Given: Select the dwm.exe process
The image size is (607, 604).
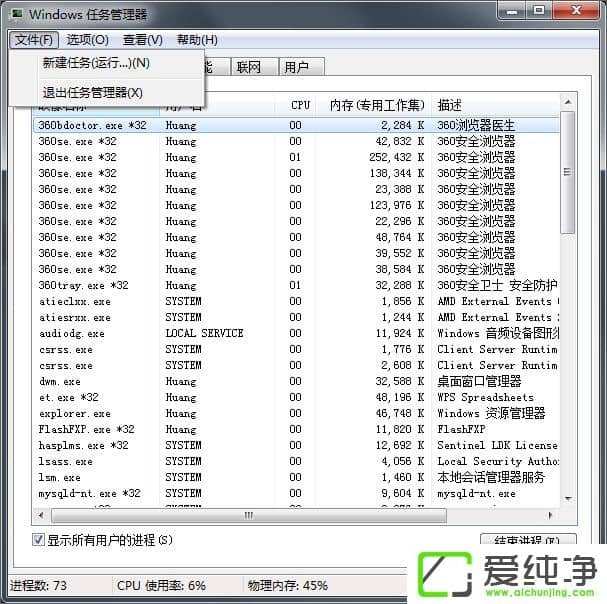Looking at the screenshot, I should click(x=297, y=381).
